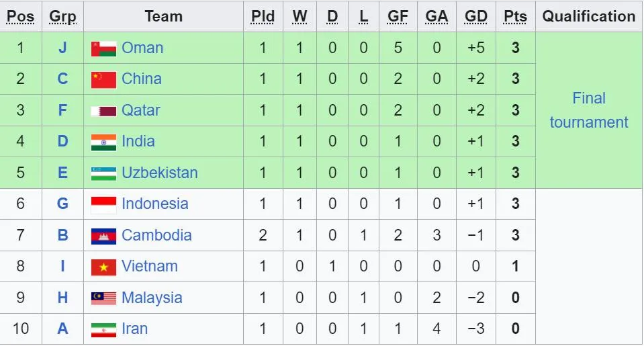Click the Vietnam flag icon
Screen dimensions: 644x346
click(x=103, y=267)
